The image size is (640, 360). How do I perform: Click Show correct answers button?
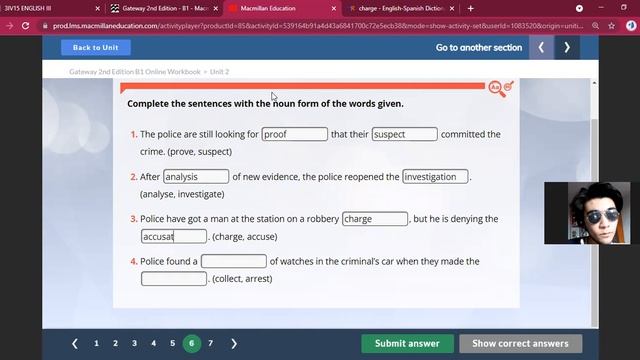[x=520, y=344]
